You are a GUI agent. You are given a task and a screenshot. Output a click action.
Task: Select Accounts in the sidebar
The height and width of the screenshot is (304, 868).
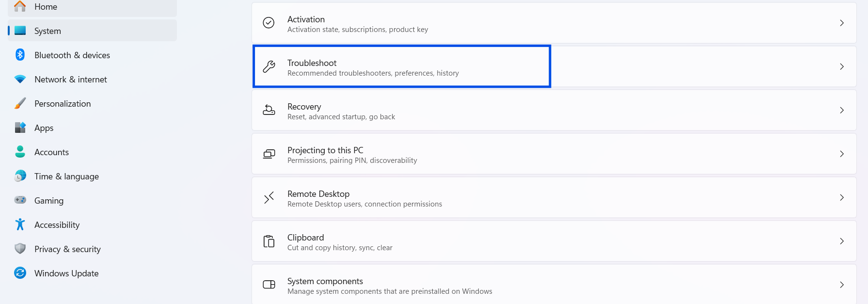pyautogui.click(x=51, y=152)
